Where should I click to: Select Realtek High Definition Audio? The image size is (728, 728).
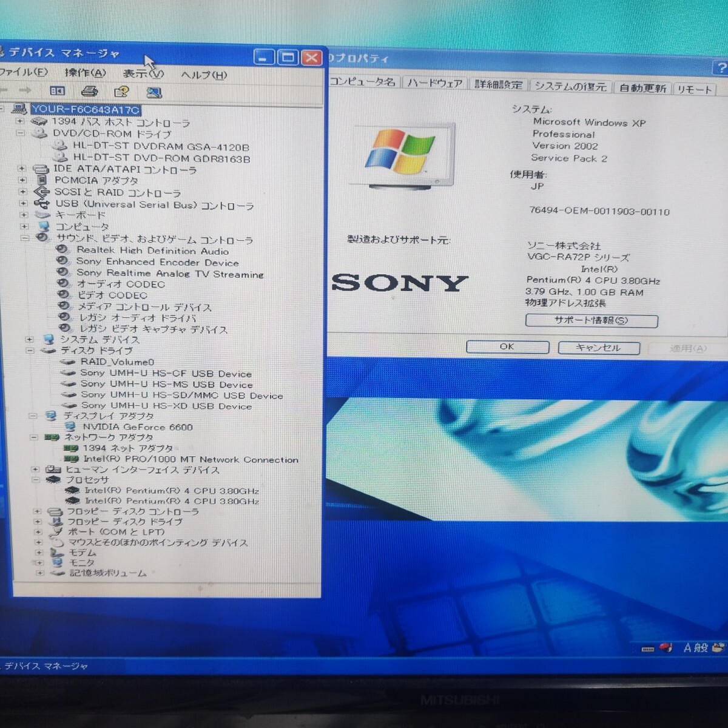[x=153, y=251]
